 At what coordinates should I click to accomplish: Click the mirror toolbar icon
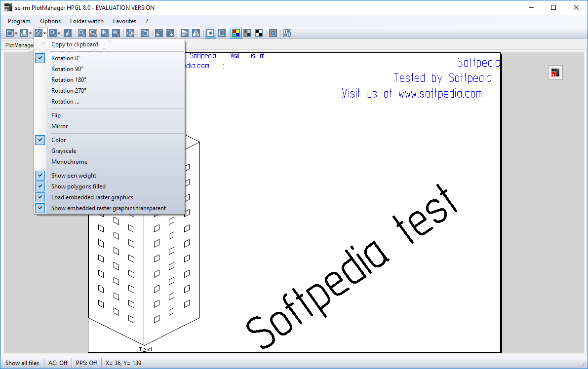(196, 34)
